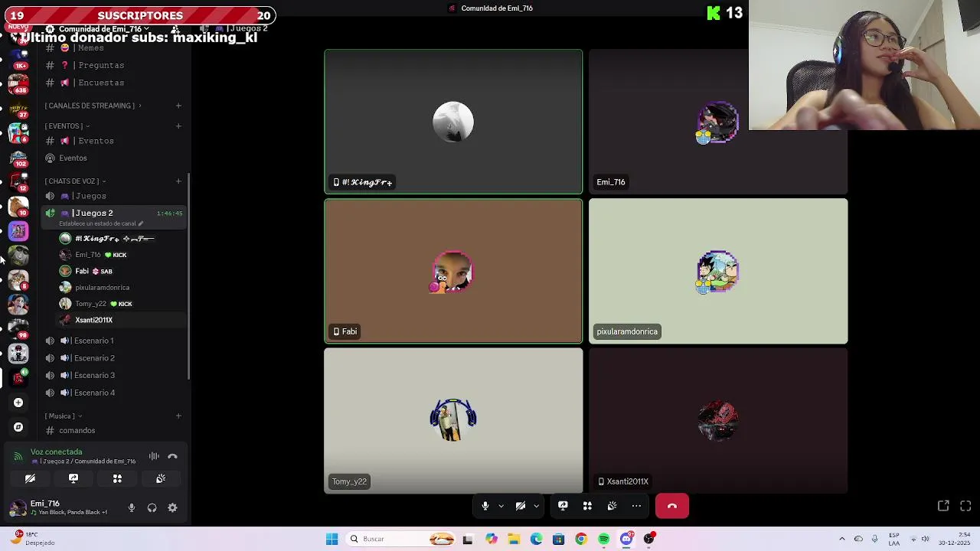Focus the Xsanti2011X video tile
Screen dimensions: 980x551
click(718, 421)
